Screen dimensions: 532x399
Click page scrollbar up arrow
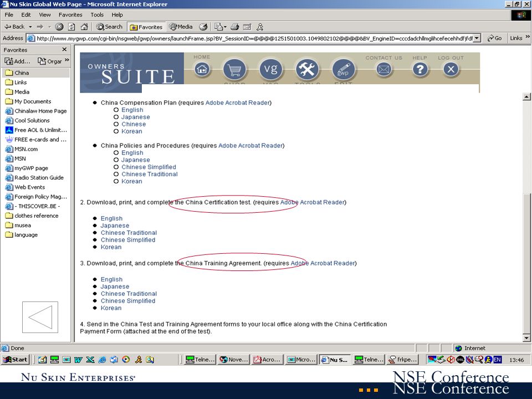526,96
